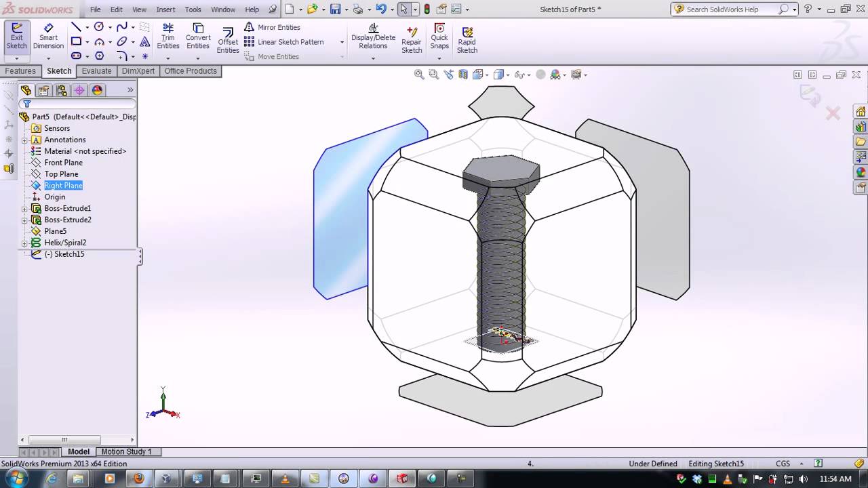Select the Polygon sketch tool
Screen dimensions: 868x488
coord(100,56)
